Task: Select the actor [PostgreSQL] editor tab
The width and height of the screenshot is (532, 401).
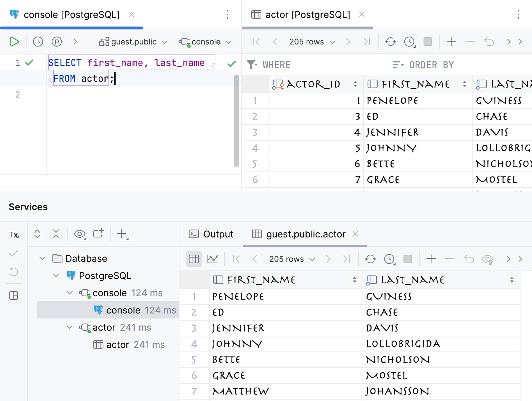Action: click(x=307, y=14)
